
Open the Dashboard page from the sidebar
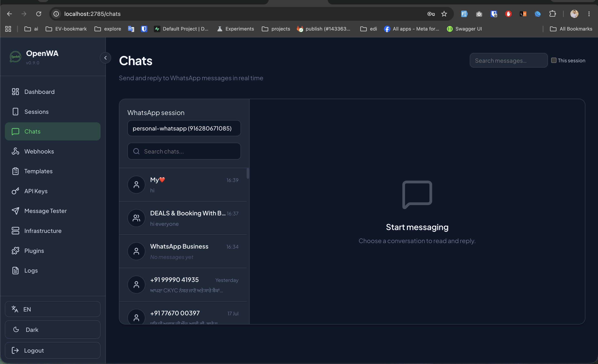coord(53,92)
